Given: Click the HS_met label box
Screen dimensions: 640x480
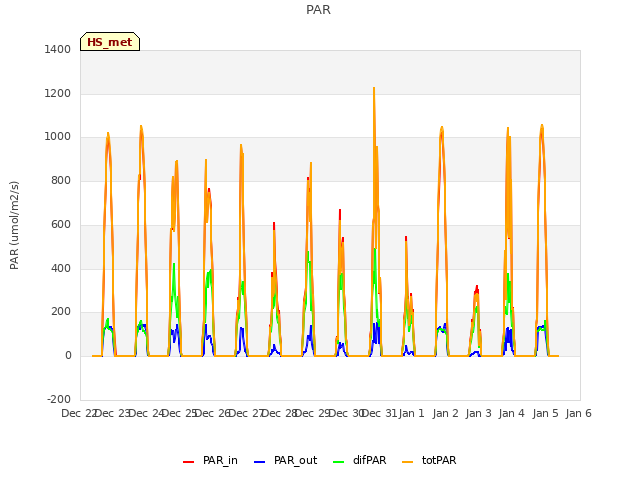Looking at the screenshot, I should [x=110, y=42].
